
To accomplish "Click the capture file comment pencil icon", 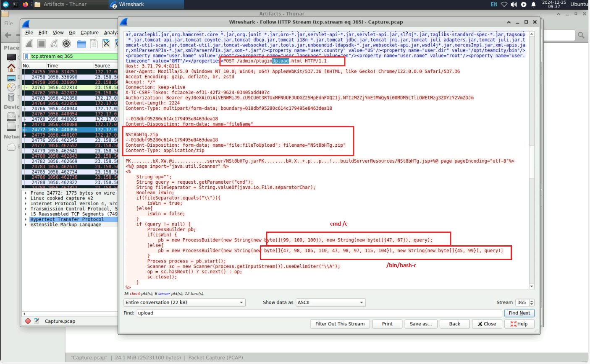I will pyautogui.click(x=37, y=321).
